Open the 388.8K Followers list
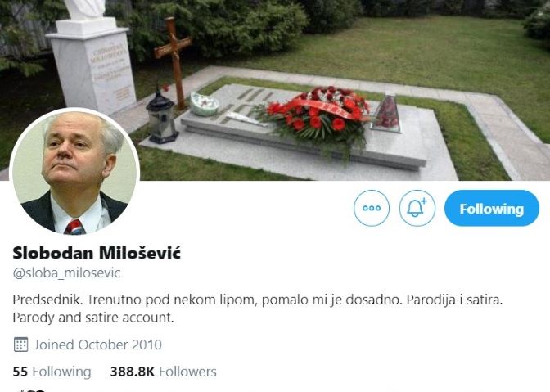The image size is (550, 392). coord(163,372)
